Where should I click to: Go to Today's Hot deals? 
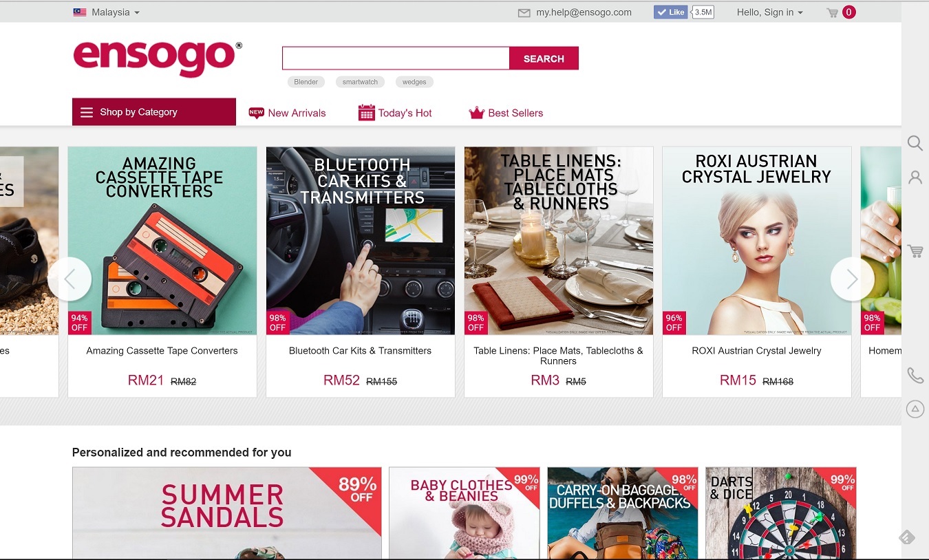click(395, 113)
